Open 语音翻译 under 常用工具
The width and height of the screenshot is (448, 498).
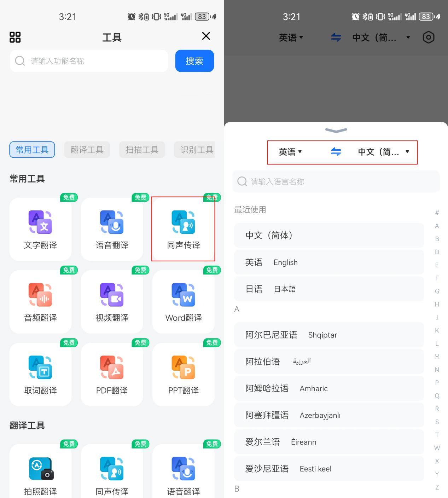(112, 229)
